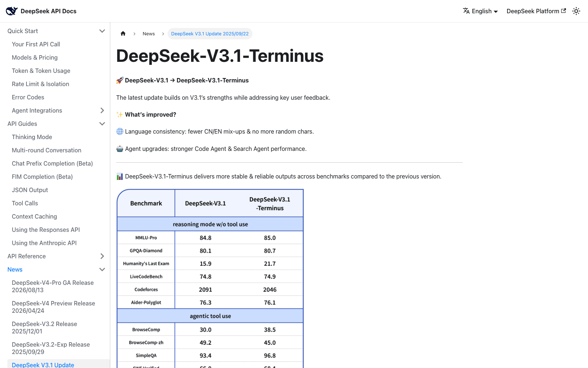
Task: Open the DeepSeek API Docs home title
Action: 49,11
